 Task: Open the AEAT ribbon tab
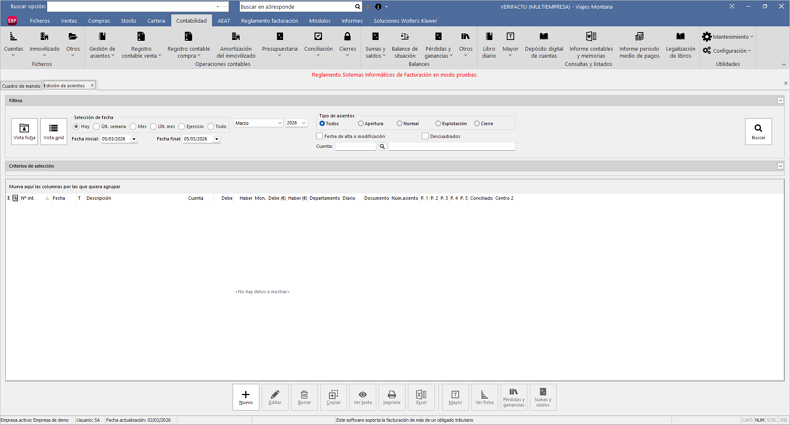(x=224, y=21)
